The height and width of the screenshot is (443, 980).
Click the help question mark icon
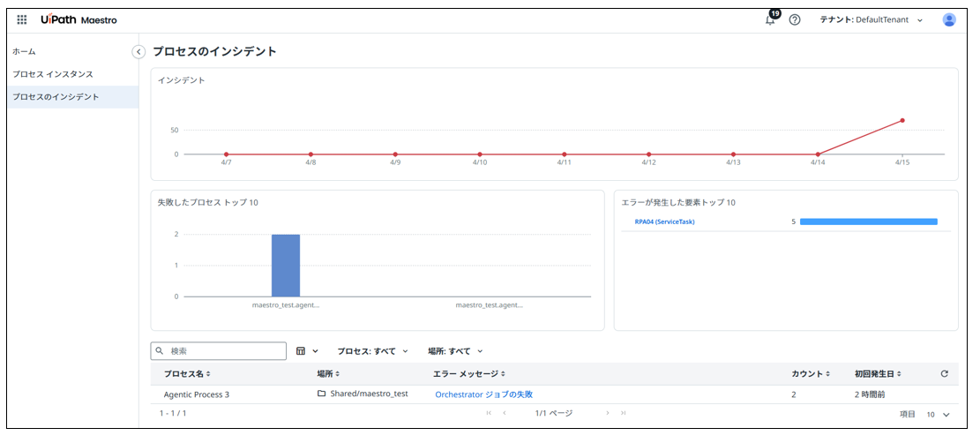pos(795,20)
